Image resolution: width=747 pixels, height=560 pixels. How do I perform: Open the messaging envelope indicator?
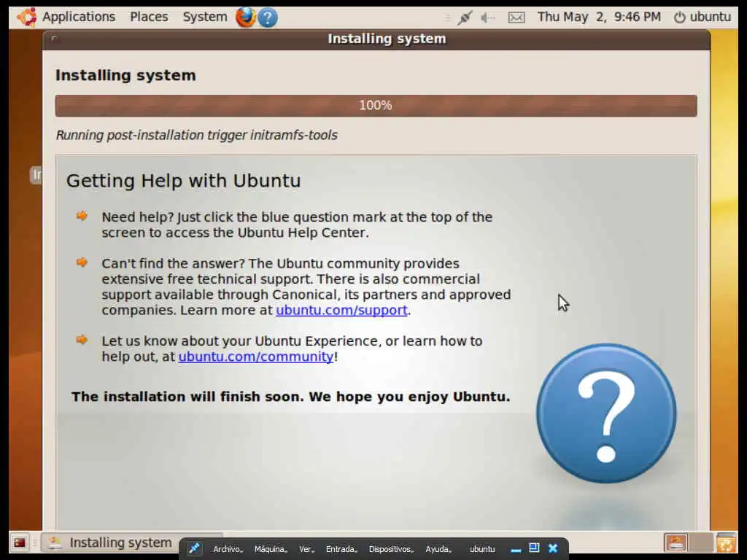[516, 18]
